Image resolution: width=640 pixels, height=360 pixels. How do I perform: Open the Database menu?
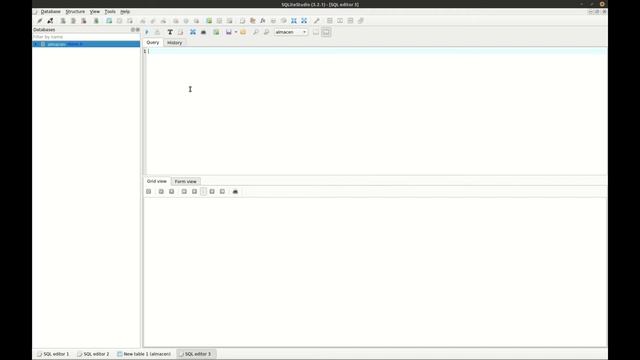50,12
